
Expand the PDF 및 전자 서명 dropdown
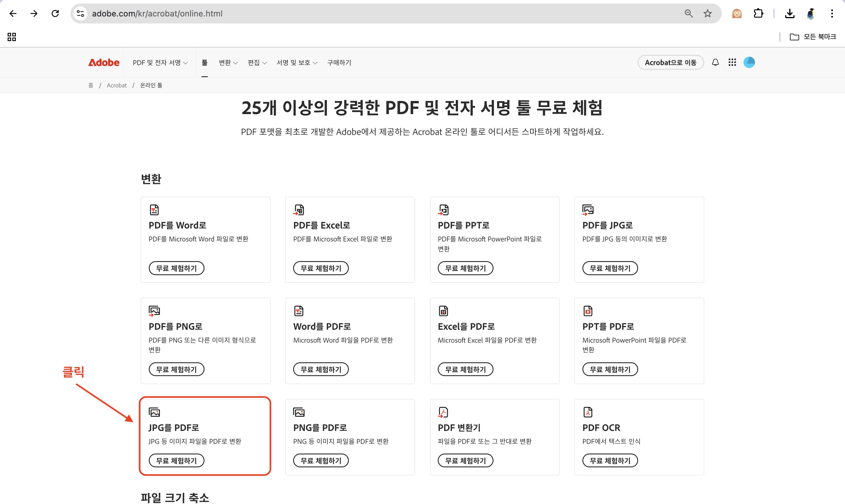[x=160, y=62]
